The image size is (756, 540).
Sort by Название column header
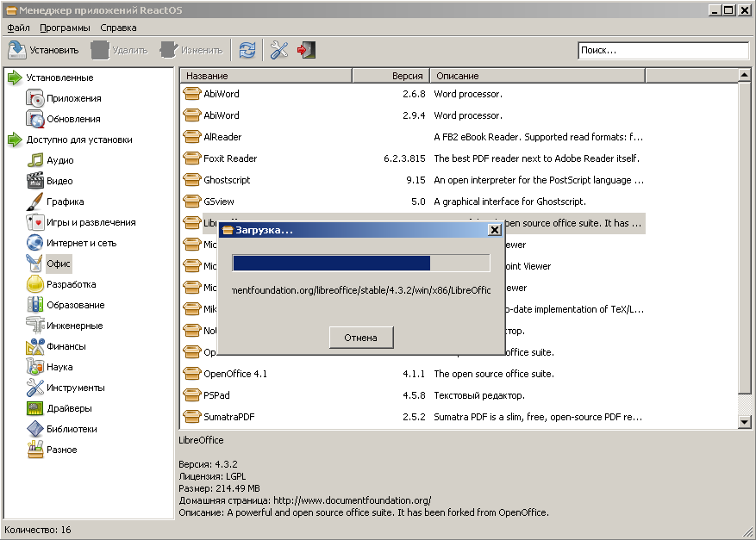click(x=266, y=76)
